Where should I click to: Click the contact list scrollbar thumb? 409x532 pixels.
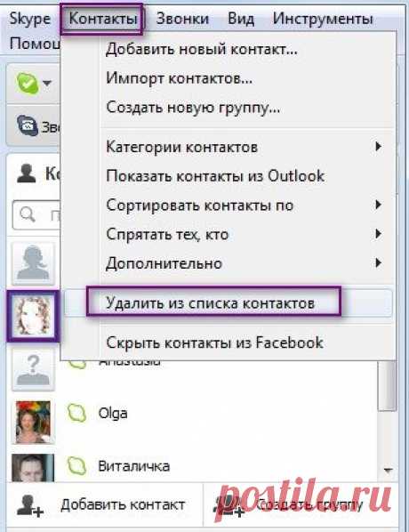pos(387,385)
